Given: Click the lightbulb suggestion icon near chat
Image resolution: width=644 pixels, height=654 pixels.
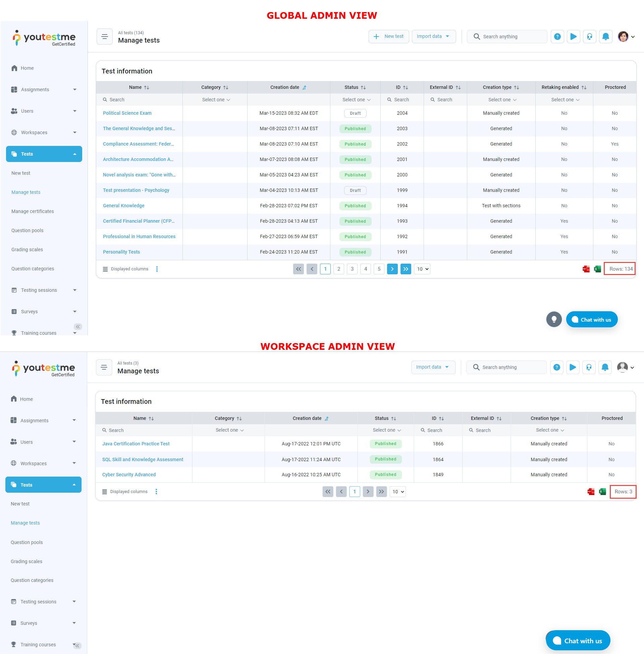Looking at the screenshot, I should [x=554, y=319].
